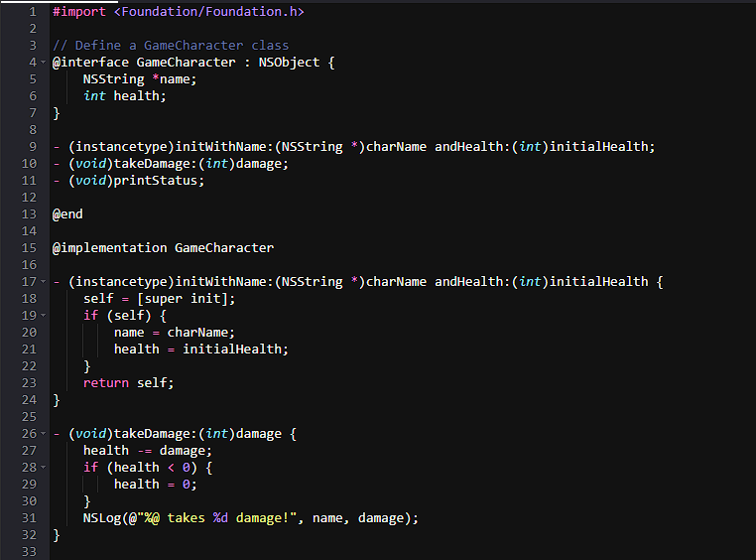Click line number 1 in the gutter
The height and width of the screenshot is (560, 756).
point(33,12)
